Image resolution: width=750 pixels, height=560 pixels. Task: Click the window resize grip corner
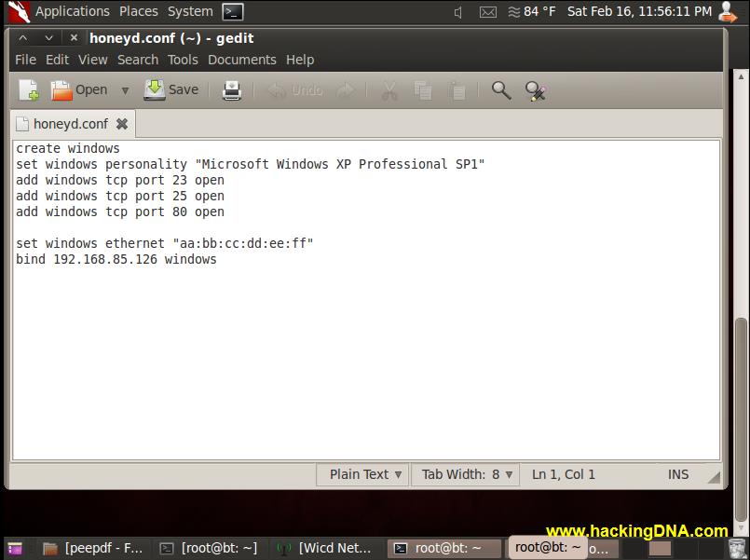tap(715, 477)
